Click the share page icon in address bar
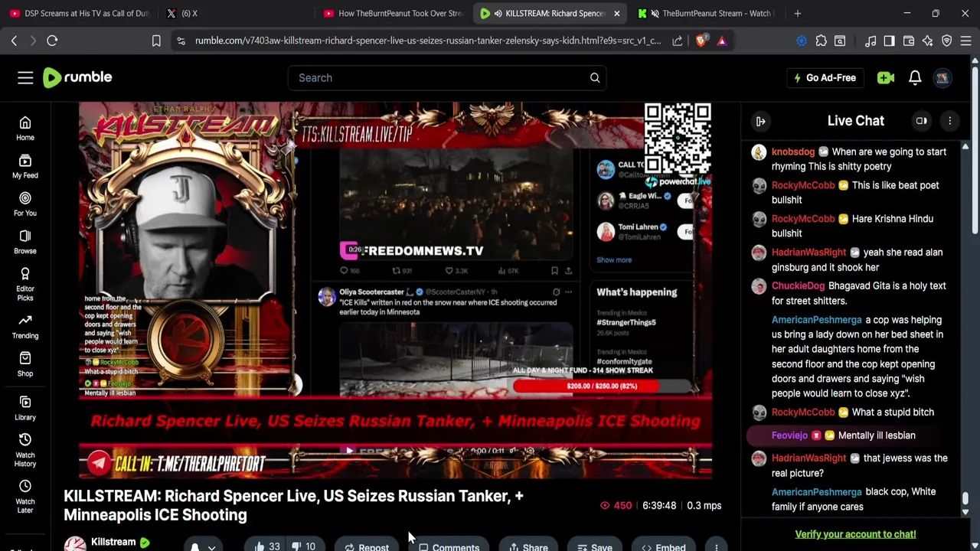The width and height of the screenshot is (980, 551). tap(678, 41)
